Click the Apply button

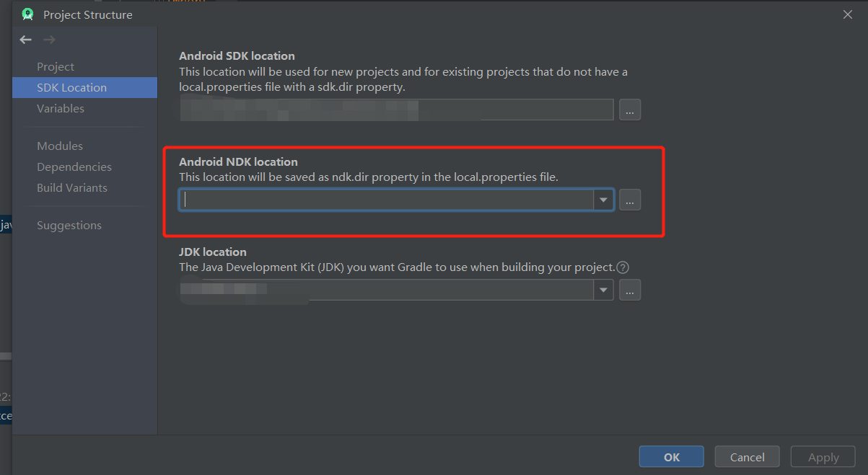pos(823,457)
